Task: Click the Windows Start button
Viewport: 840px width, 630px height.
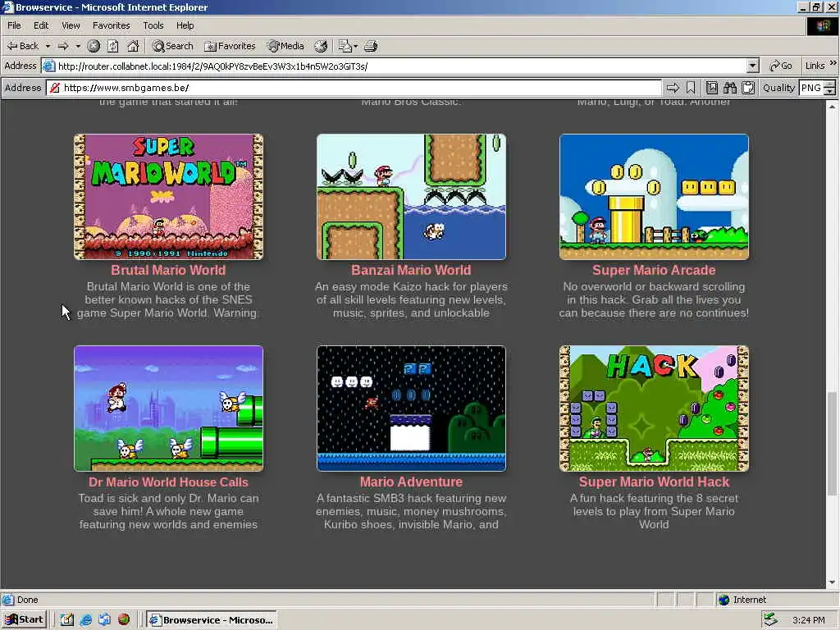Action: pyautogui.click(x=24, y=620)
